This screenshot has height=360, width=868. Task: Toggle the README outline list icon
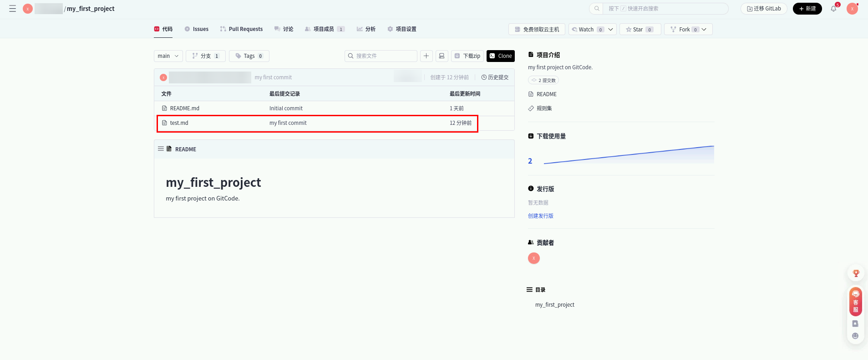(161, 149)
